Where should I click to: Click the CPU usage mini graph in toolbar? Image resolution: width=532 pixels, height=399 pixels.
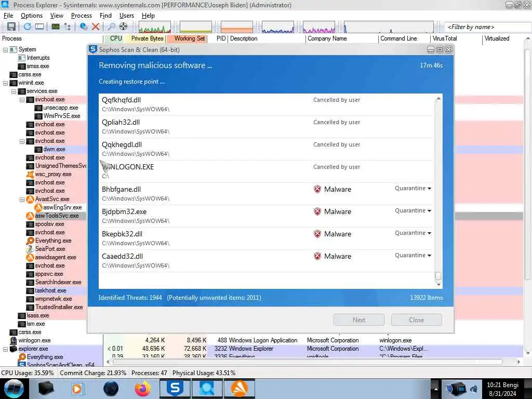(x=155, y=27)
